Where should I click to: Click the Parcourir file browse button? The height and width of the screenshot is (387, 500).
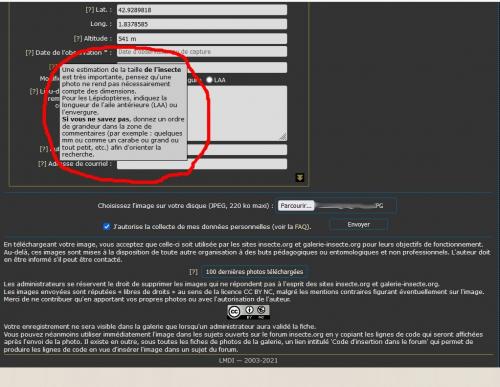[296, 206]
